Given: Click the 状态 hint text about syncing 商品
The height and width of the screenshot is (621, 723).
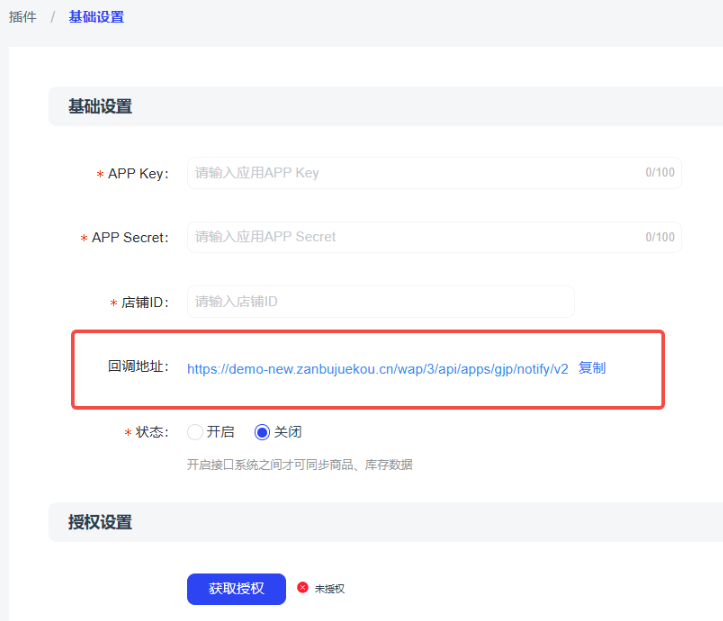Looking at the screenshot, I should [x=300, y=465].
